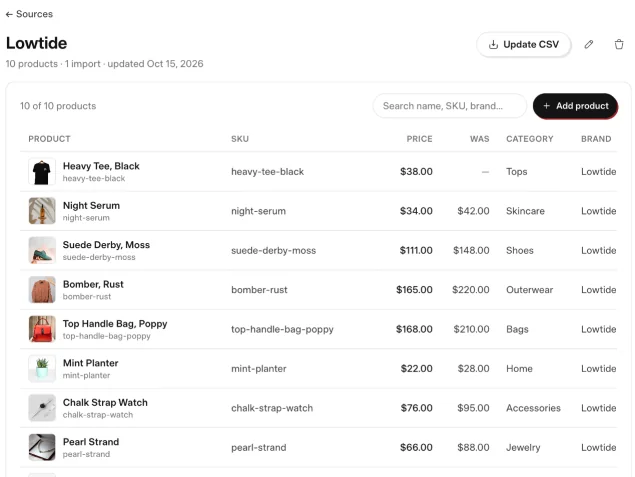Open the Top Handle Bag, Poppy thumbnail
Screen dimensions: 635x477
point(42,329)
